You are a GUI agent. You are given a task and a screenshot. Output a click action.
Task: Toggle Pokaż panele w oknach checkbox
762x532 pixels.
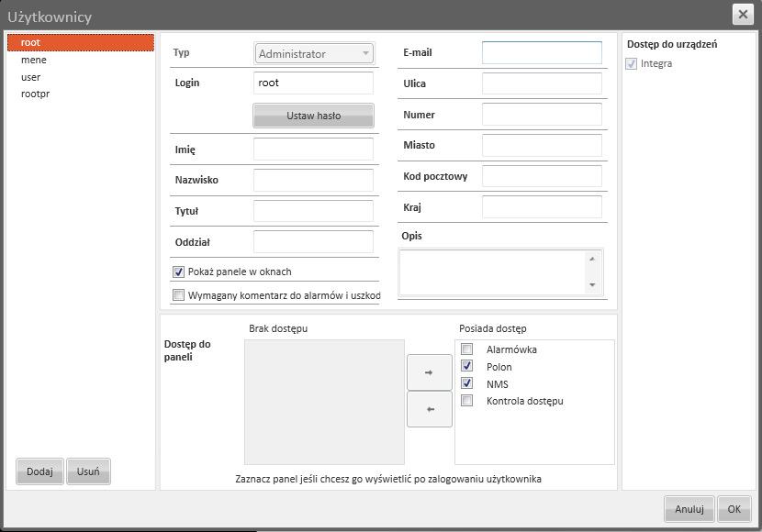coord(178,272)
